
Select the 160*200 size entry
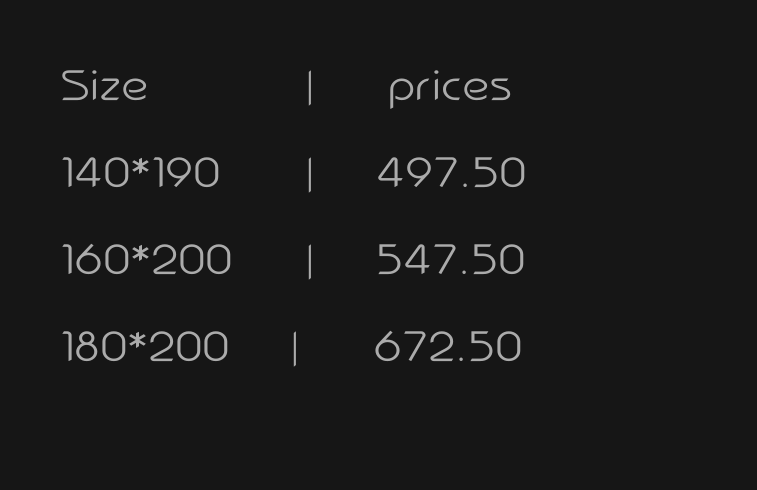147,261
